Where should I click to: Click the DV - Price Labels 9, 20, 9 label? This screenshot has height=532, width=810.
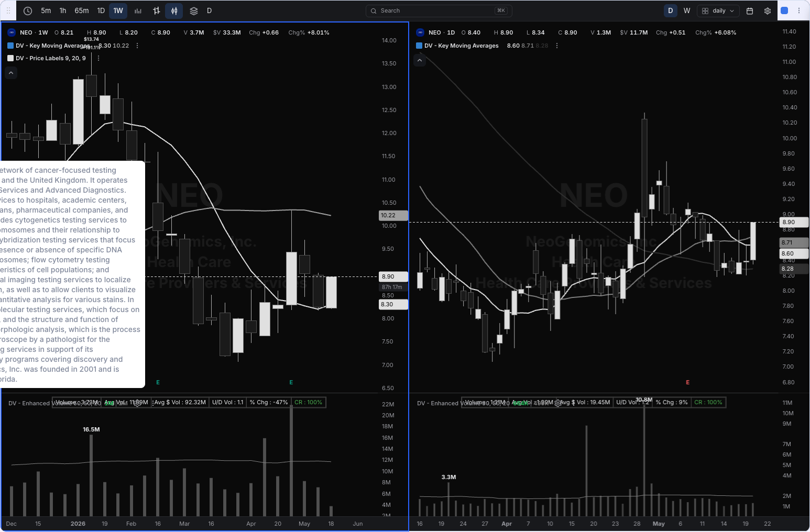pos(51,58)
